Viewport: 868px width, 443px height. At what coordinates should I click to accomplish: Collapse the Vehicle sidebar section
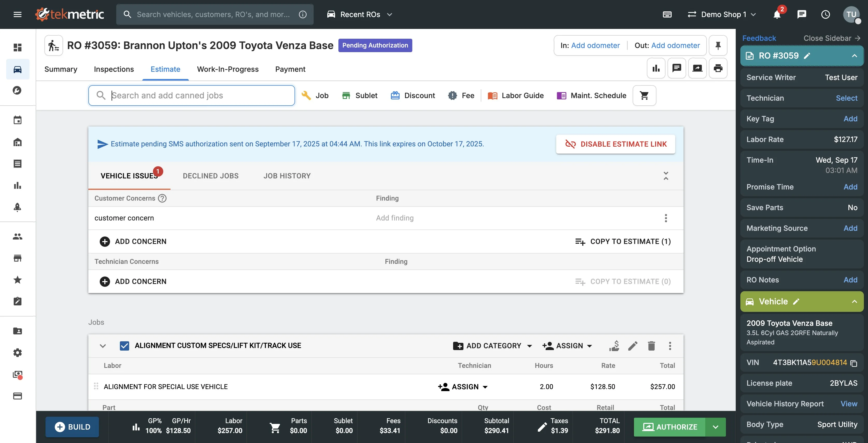click(x=854, y=302)
